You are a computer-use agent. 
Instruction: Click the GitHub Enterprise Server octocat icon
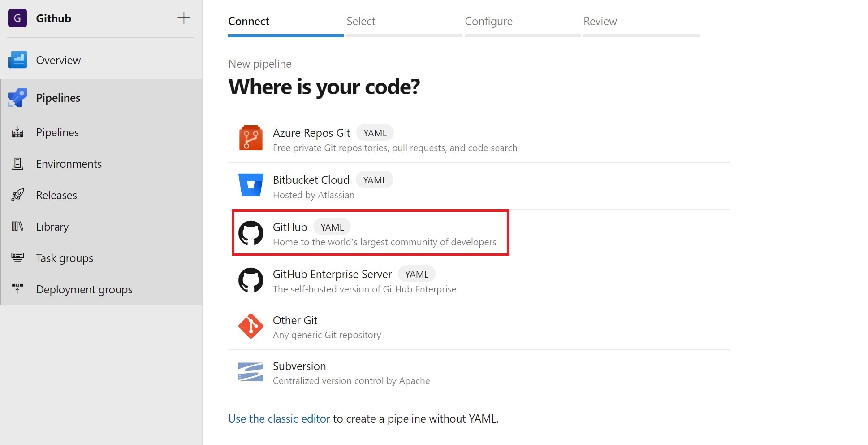(x=251, y=280)
